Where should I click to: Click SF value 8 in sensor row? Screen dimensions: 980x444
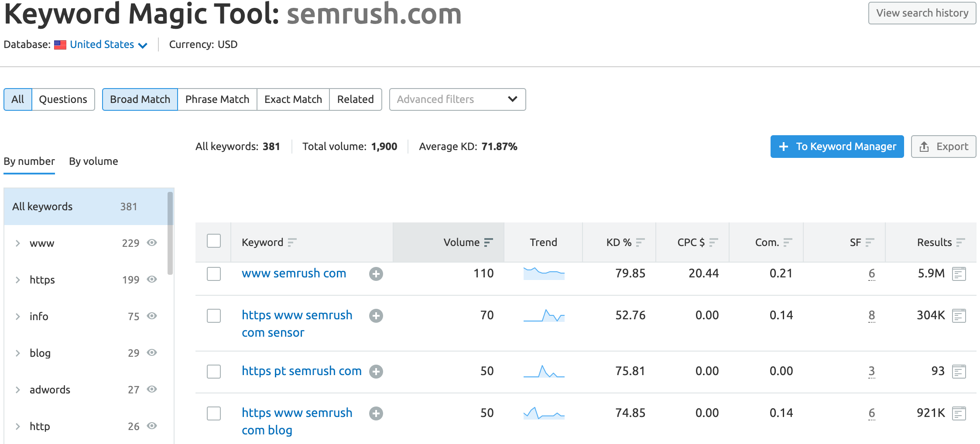[x=871, y=315]
